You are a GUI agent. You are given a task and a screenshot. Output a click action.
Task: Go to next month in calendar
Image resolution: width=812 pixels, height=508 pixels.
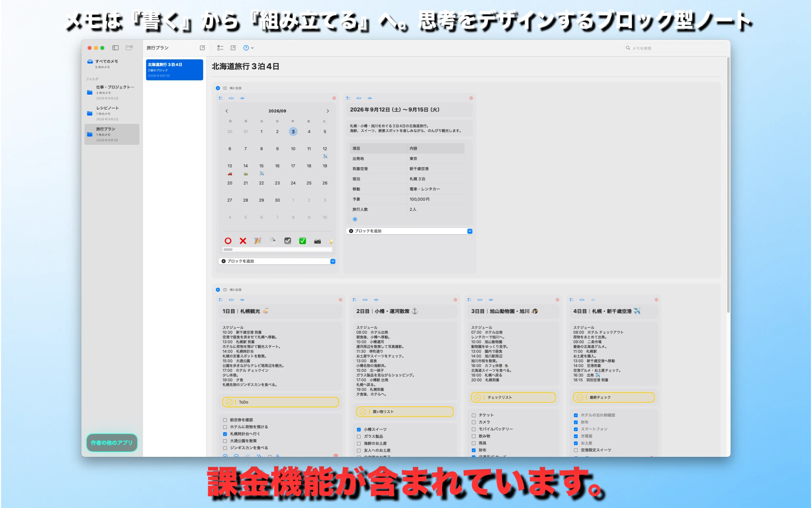328,111
